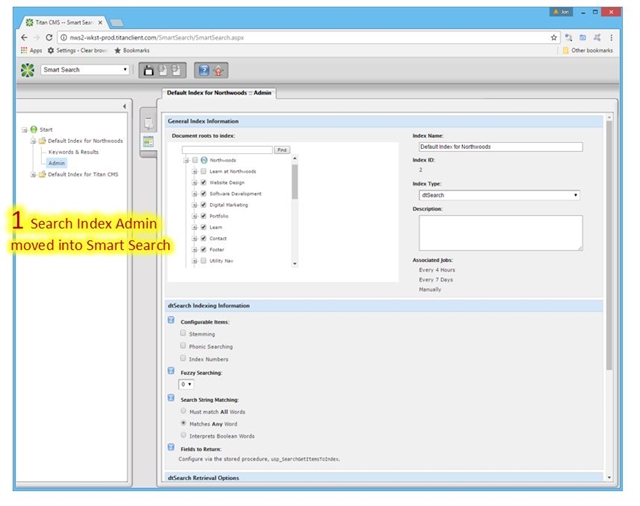The width and height of the screenshot is (640, 506).
Task: Click the save toolbar icon
Action: click(x=149, y=70)
